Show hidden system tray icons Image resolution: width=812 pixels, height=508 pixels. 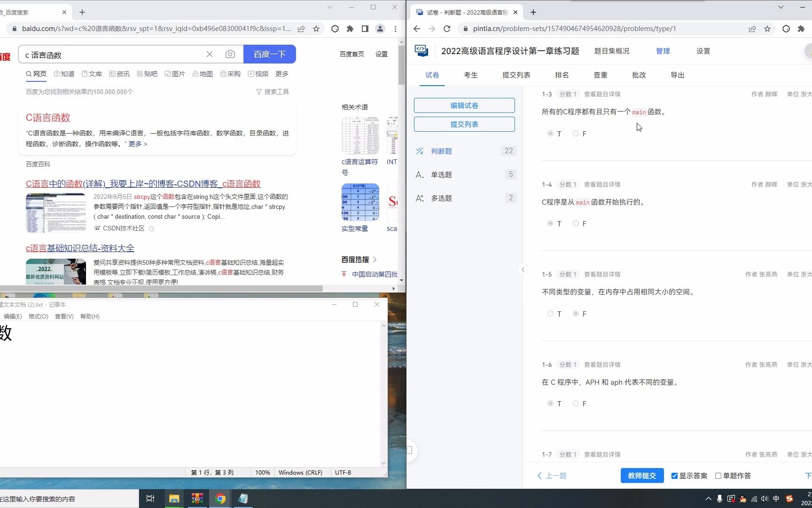click(x=709, y=499)
